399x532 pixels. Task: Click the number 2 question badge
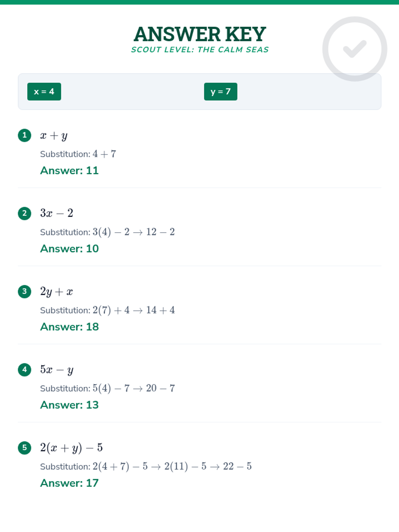25,213
